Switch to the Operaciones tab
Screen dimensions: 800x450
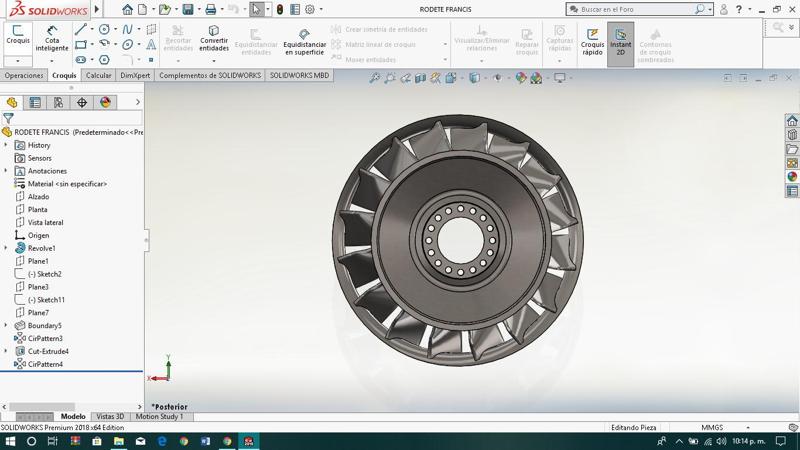pos(24,76)
